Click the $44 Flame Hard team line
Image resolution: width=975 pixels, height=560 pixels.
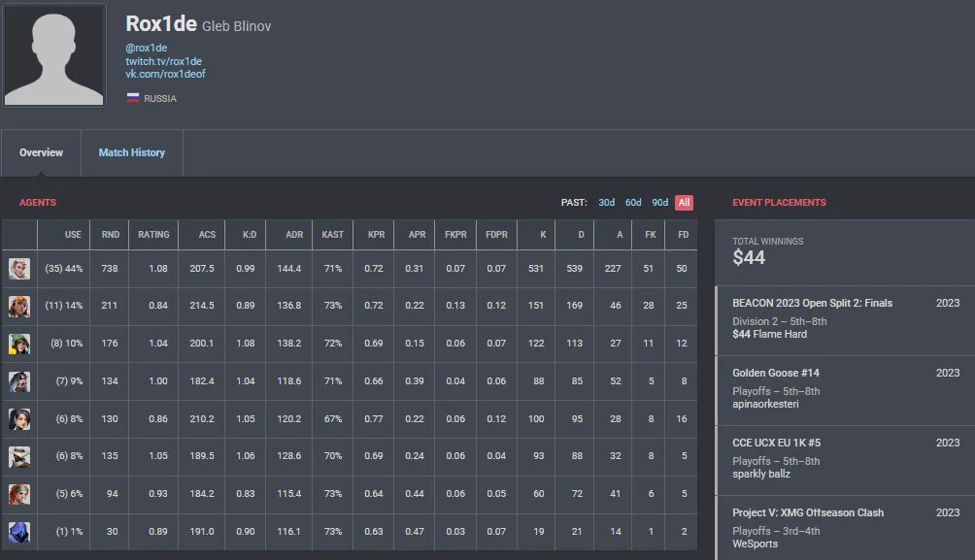tap(770, 335)
